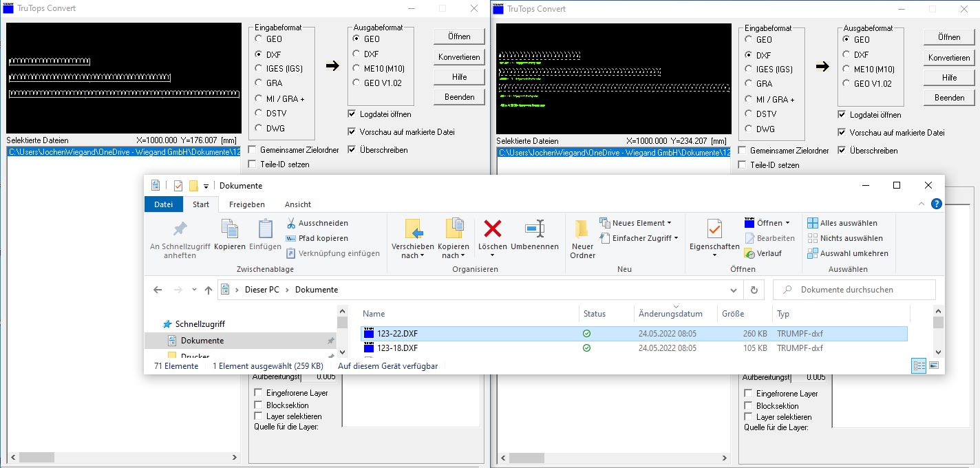980x468 pixels.
Task: Click Verlauf history icon
Action: pyautogui.click(x=750, y=253)
